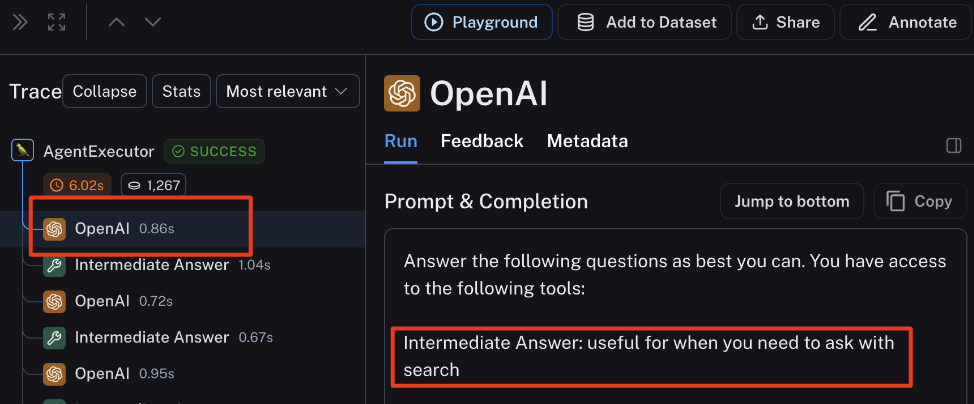Select the AgentExecutor root run
Viewport: 974px width, 404px height.
tap(98, 151)
